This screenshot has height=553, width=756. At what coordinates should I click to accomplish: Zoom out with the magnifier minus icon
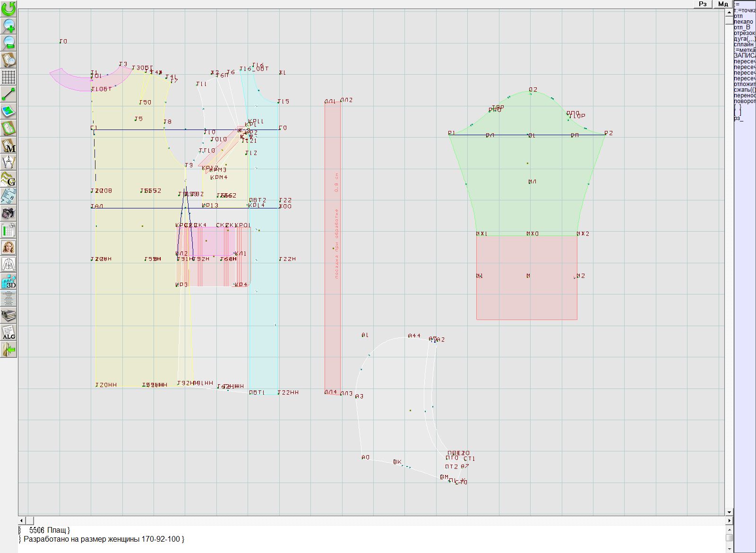point(9,43)
